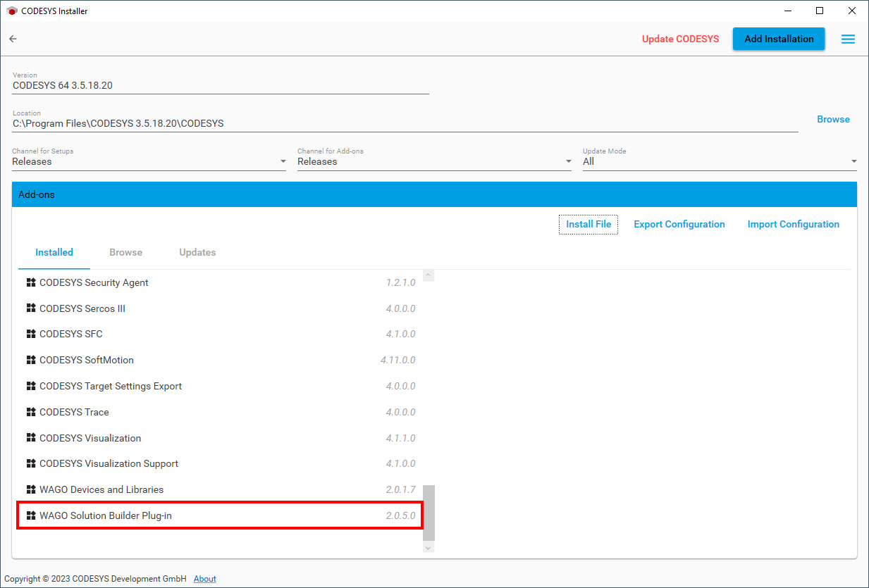Screen dimensions: 869x588
Task: Click the Add-ons section header
Action: (x=434, y=194)
